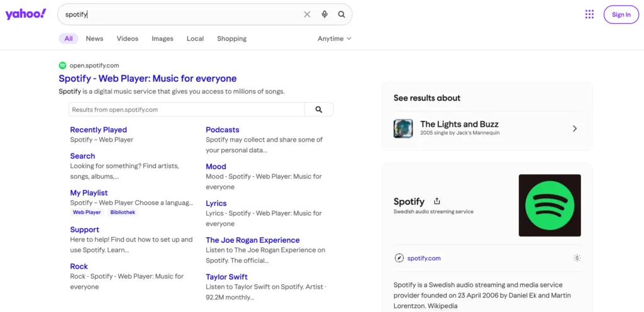Open the Recently Played sitelink
Viewport: 644px width, 312px height.
[99, 130]
